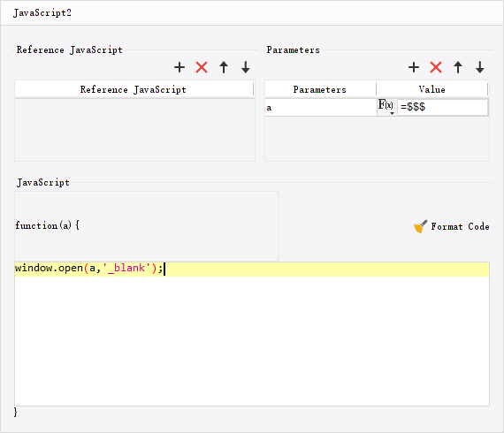
Task: Add a new parameter row
Action: click(x=414, y=67)
